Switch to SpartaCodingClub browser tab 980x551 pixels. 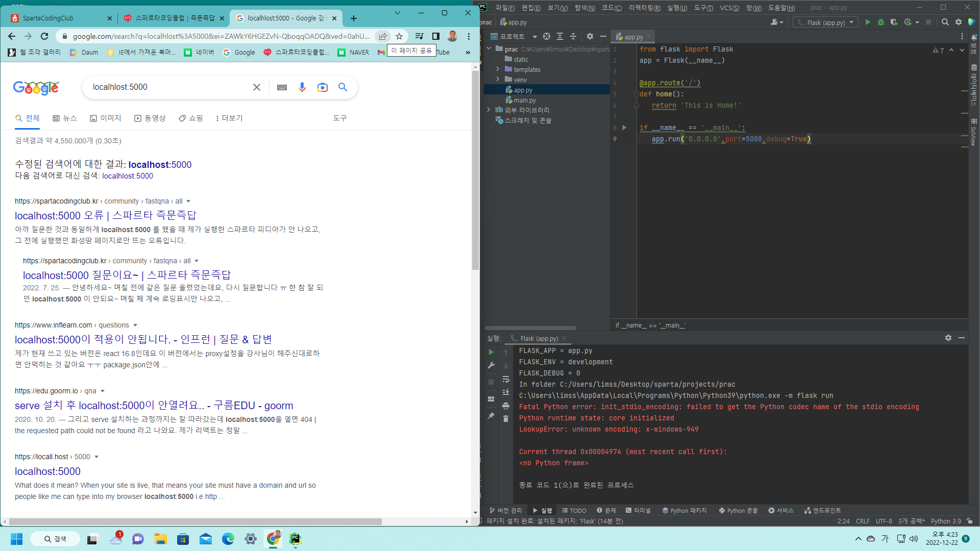pos(62,18)
